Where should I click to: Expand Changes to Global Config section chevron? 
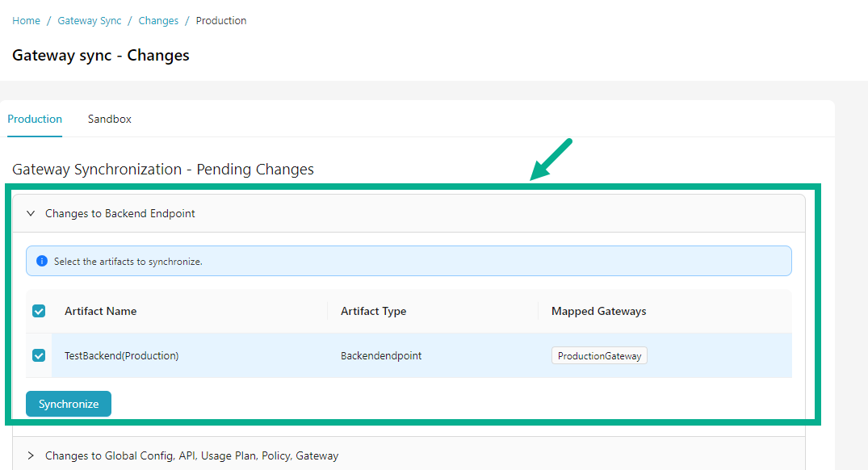31,456
